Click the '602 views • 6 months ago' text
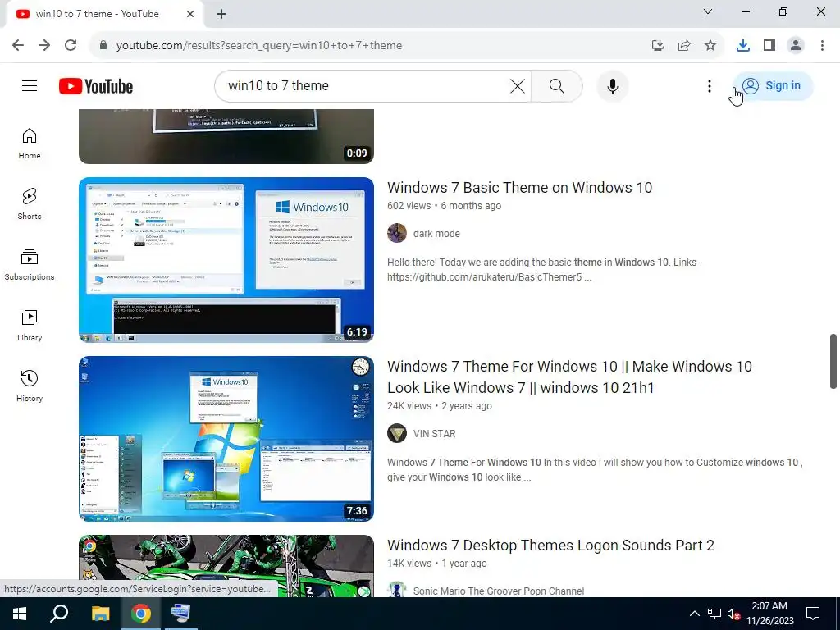The height and width of the screenshot is (630, 840). (x=444, y=206)
